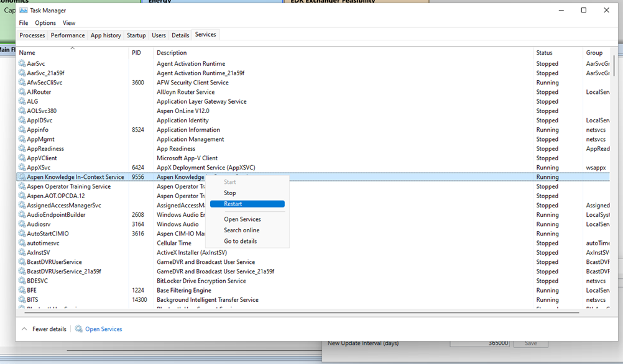Click the gears icon beside Open Services link
The height and width of the screenshot is (364, 623).
pos(79,329)
